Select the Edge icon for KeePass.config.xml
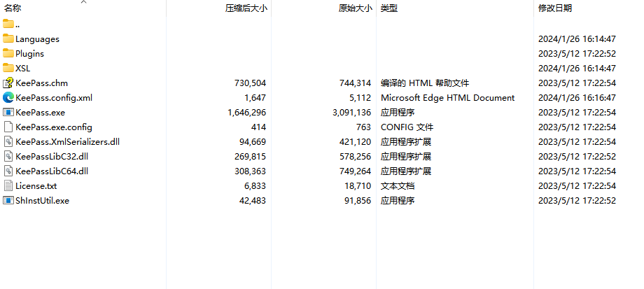644x289 pixels. (x=8, y=97)
